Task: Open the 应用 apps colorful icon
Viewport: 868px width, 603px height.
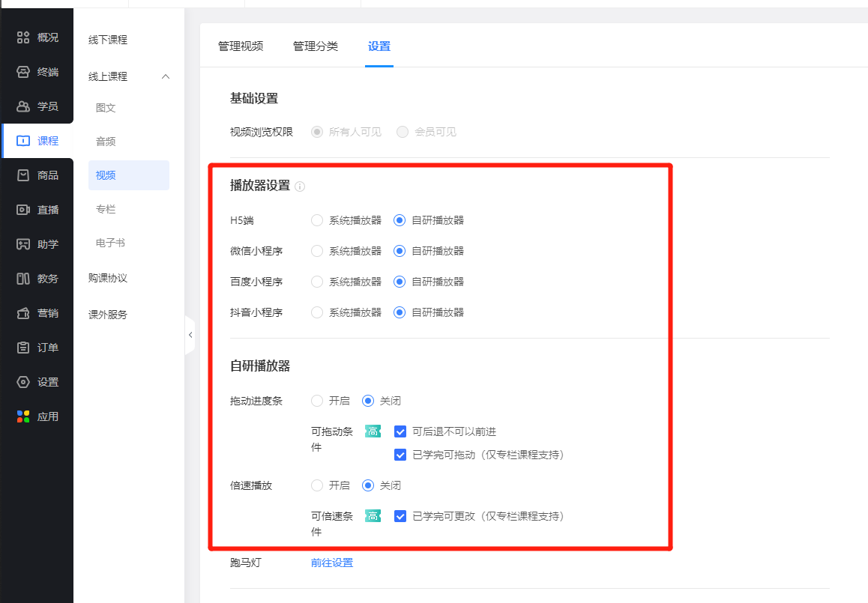Action: pyautogui.click(x=23, y=416)
